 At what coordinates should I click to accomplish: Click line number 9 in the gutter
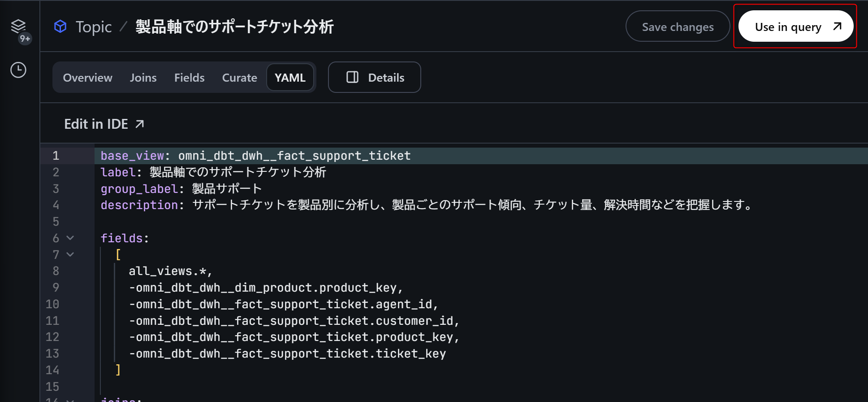point(56,288)
